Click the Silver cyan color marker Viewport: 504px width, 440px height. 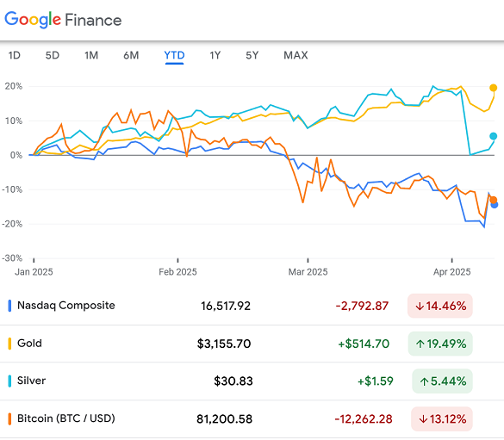click(9, 381)
